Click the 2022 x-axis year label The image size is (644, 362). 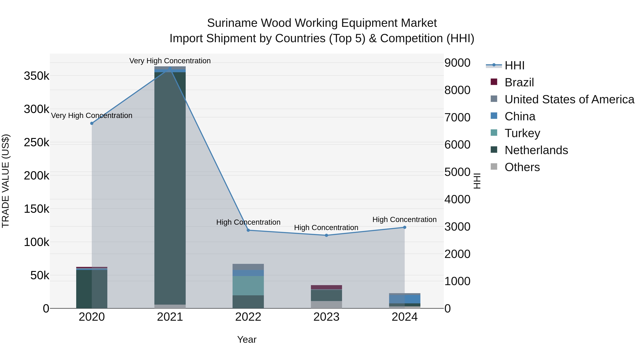tap(248, 317)
